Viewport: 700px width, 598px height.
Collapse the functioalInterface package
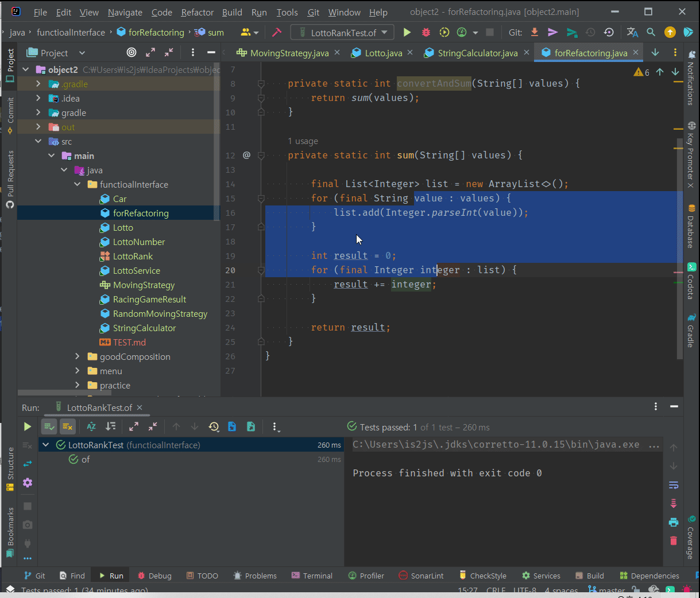point(78,185)
